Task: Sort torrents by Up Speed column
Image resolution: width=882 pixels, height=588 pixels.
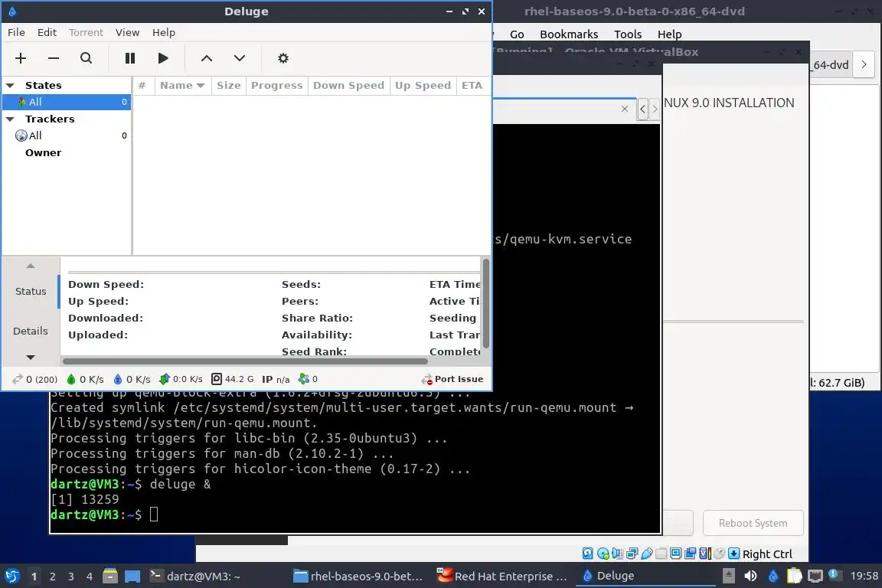Action: [423, 86]
